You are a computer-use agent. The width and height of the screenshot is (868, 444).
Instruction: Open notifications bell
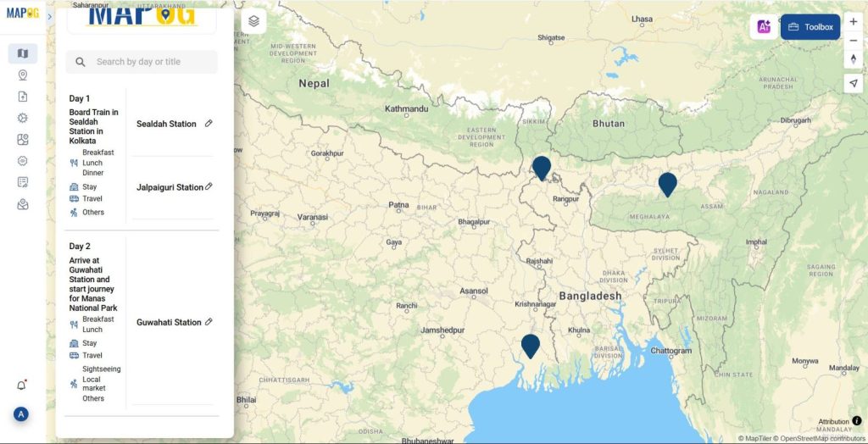pos(21,386)
